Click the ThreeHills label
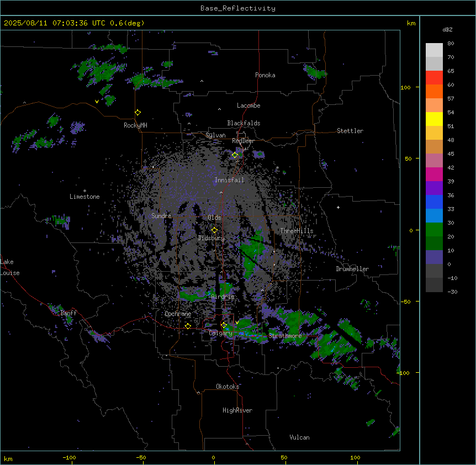 click(297, 231)
